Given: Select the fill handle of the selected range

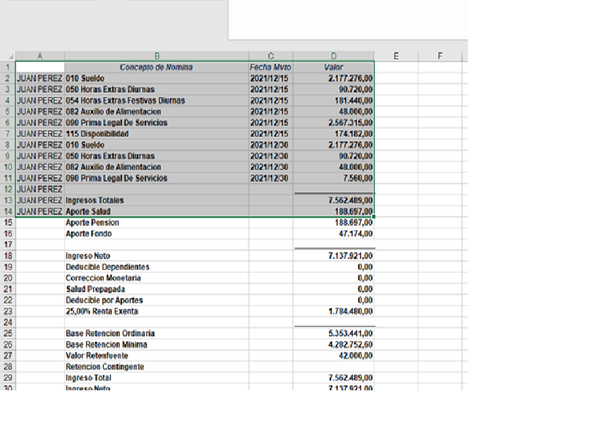Looking at the screenshot, I should point(374,217).
